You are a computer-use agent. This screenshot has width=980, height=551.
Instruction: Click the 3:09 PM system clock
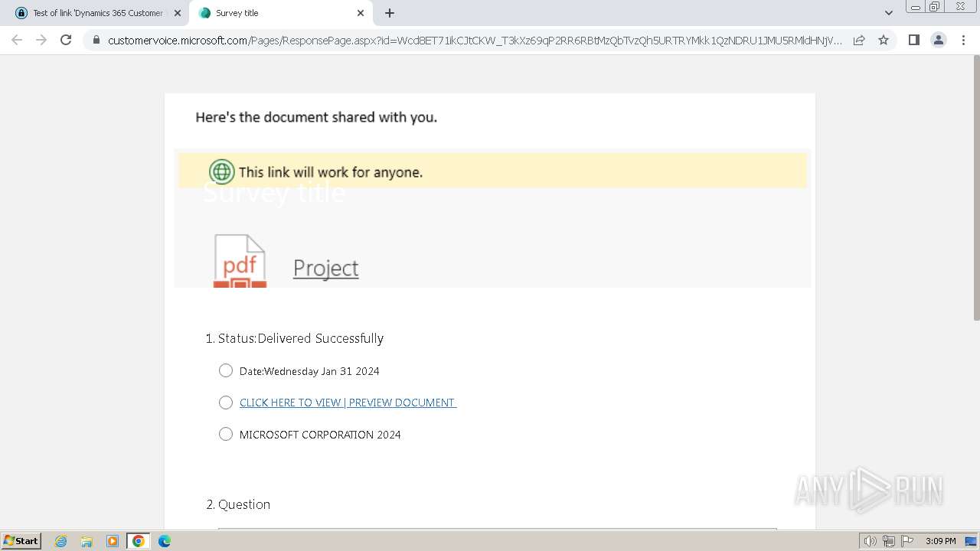point(940,541)
